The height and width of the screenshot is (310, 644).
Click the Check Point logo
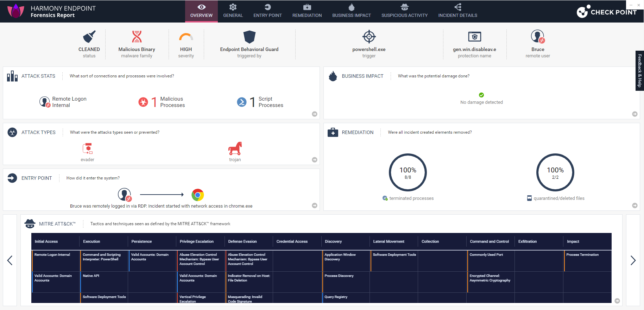606,12
